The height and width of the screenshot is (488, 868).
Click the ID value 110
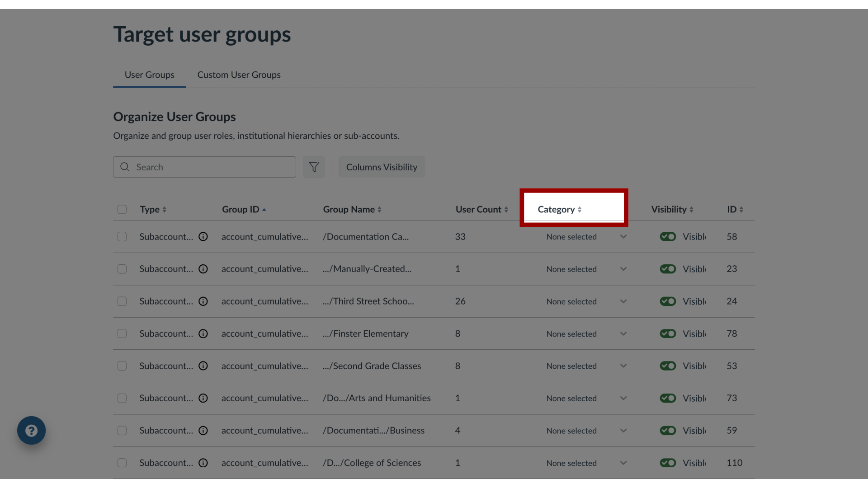tap(735, 463)
